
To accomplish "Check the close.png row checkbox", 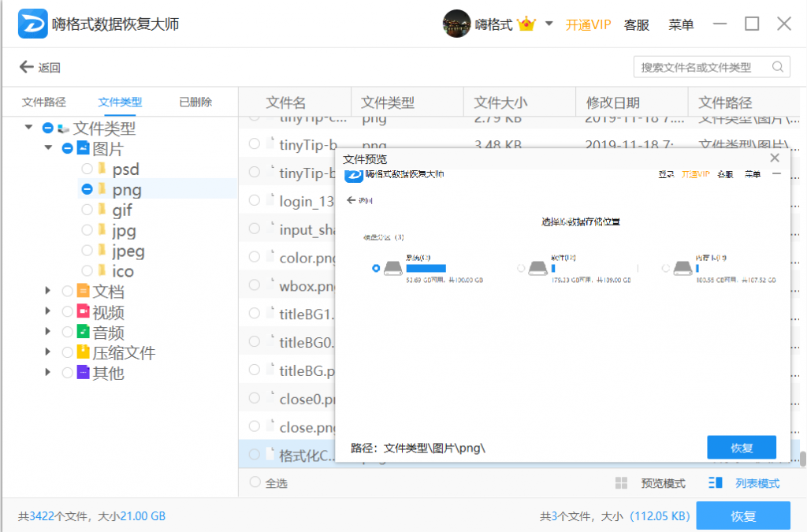I will [x=255, y=426].
